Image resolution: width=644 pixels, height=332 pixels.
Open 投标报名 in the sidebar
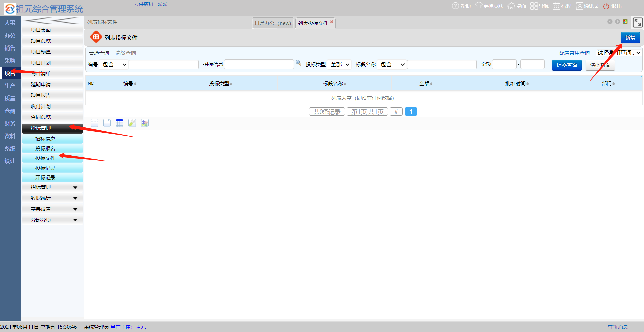53,148
